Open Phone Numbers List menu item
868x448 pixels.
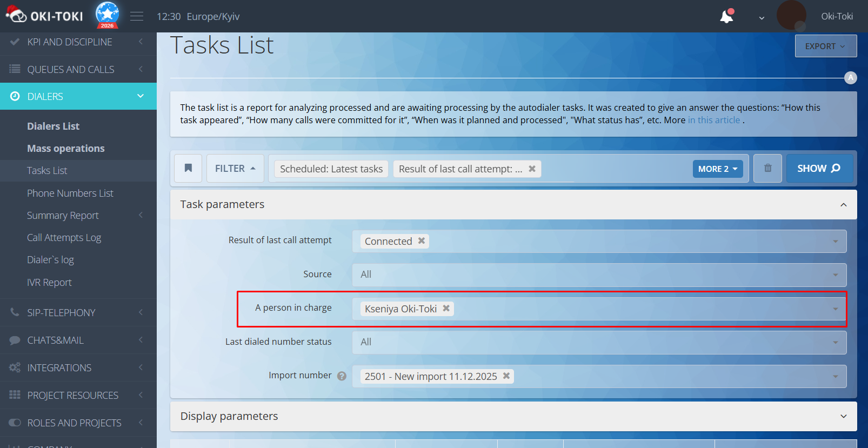coord(70,193)
